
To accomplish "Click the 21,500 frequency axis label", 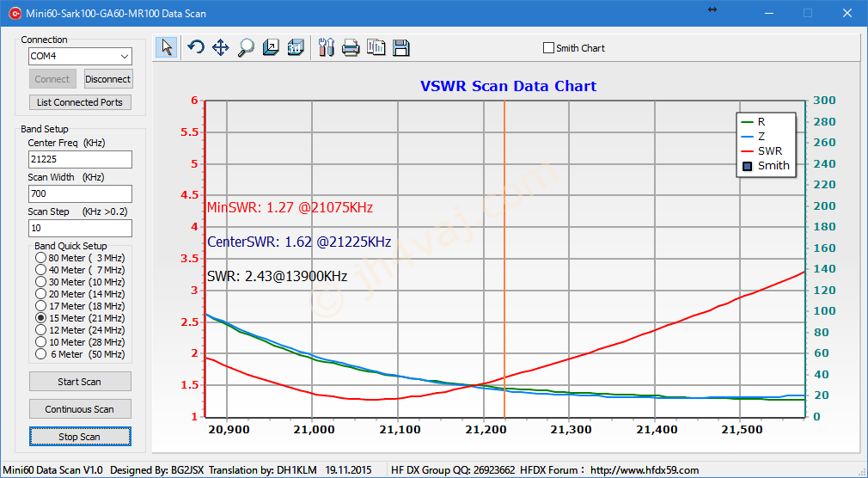I will [741, 429].
